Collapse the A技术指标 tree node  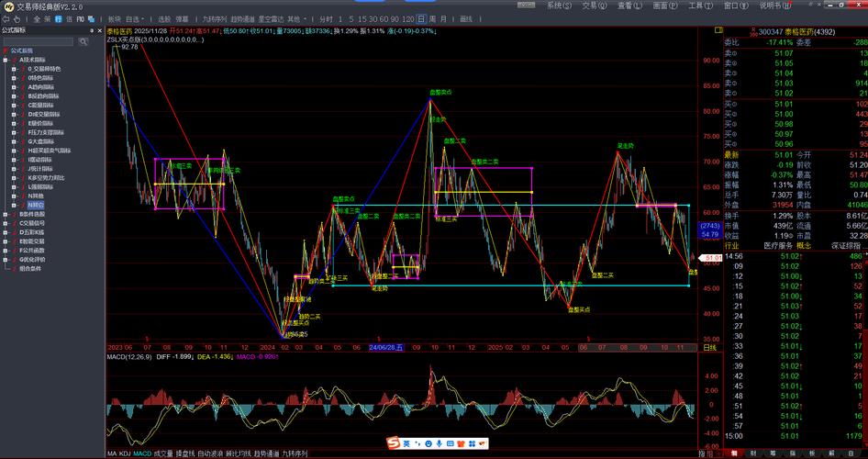[6, 60]
